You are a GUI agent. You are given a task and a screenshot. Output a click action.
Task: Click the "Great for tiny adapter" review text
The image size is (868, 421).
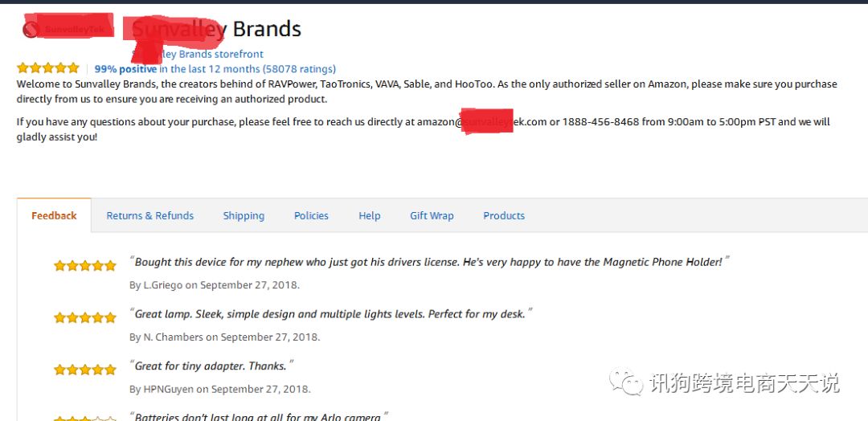pyautogui.click(x=211, y=366)
